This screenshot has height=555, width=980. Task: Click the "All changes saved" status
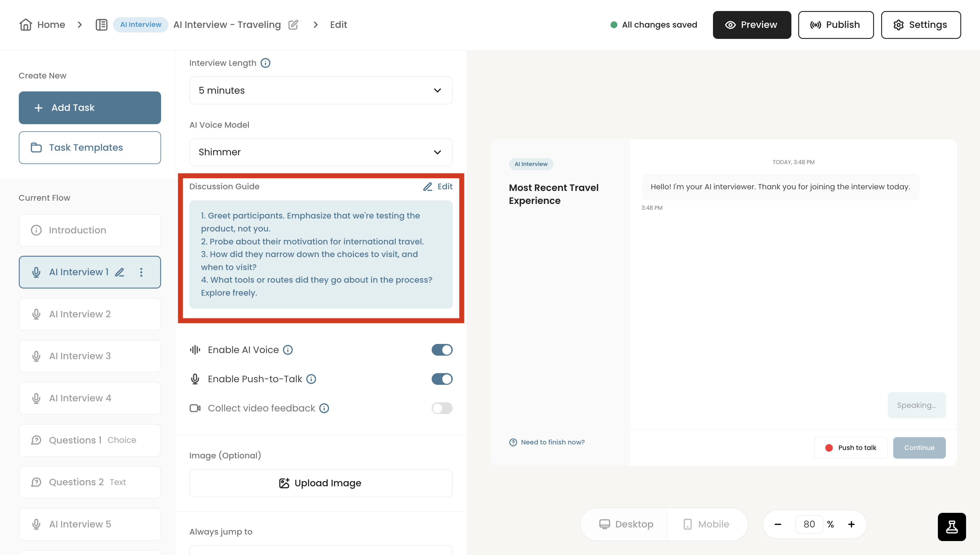(x=654, y=25)
